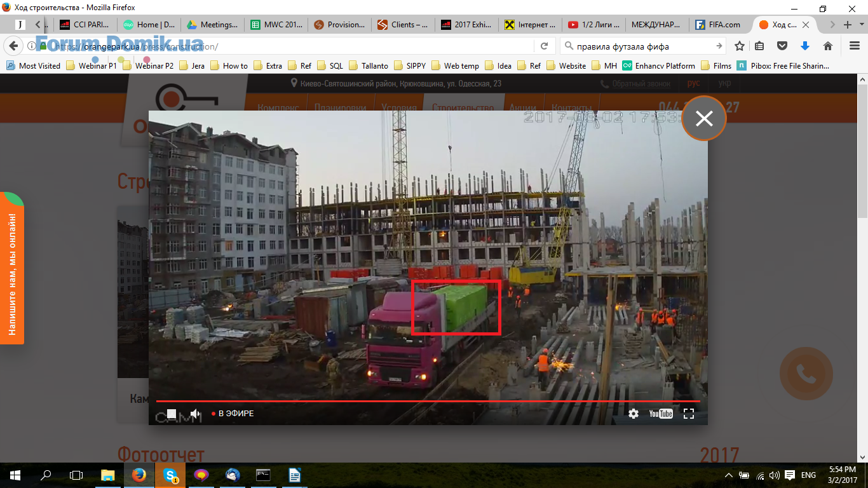Screen dimensions: 868x488
Task: Focus the address bar URL field
Action: 292,46
